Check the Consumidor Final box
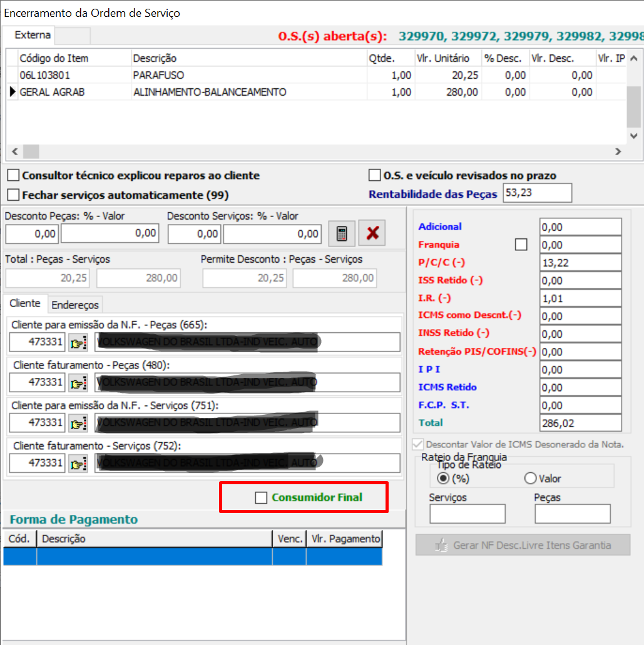Viewport: 644px width, 645px height. point(261,497)
